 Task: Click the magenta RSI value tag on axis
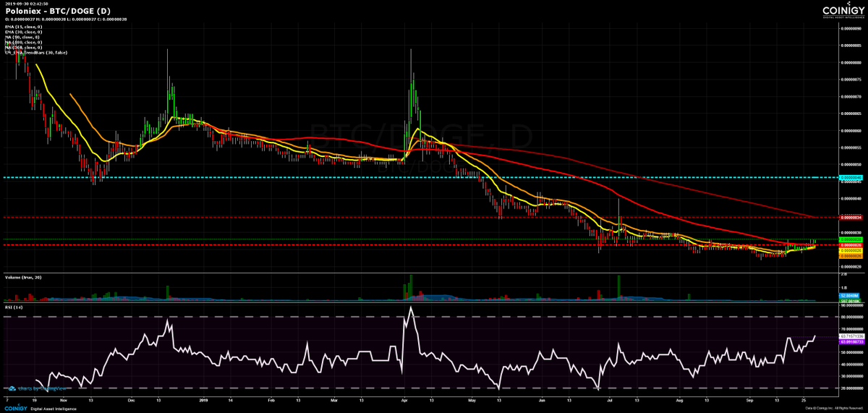(x=852, y=342)
